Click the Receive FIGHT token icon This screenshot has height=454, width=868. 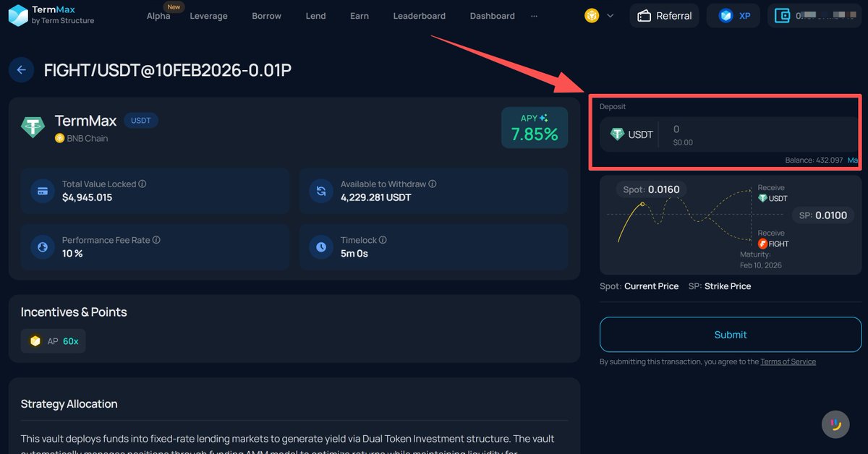pos(762,244)
